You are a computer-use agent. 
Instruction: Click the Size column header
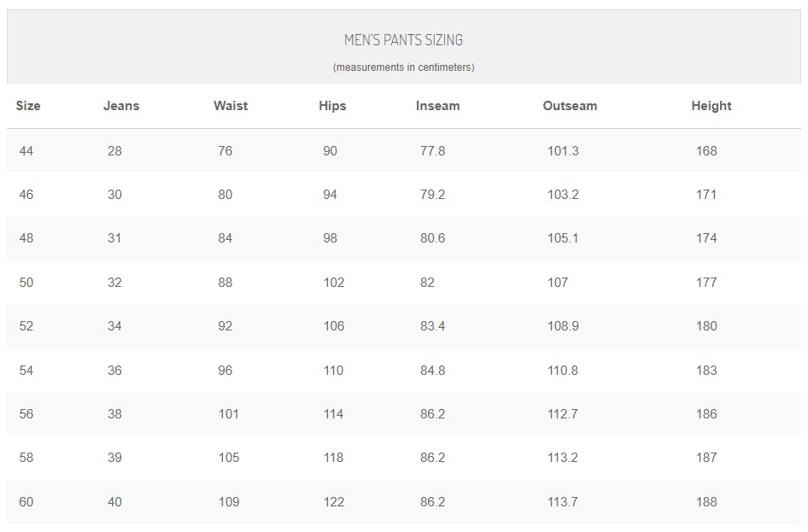pyautogui.click(x=28, y=106)
